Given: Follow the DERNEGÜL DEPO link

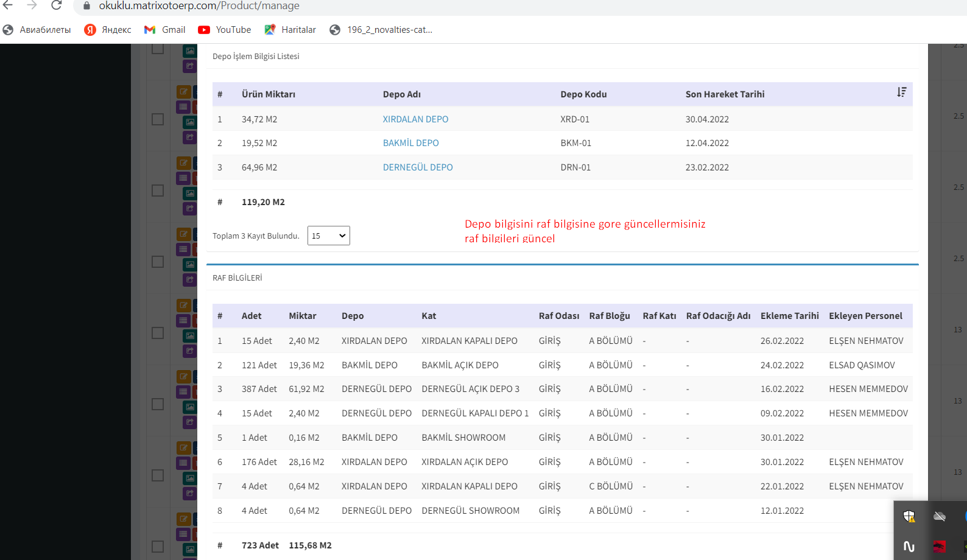Looking at the screenshot, I should 418,167.
